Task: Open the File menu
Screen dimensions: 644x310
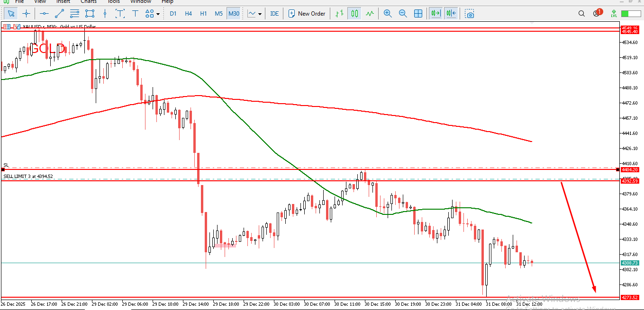Action: coord(19,2)
